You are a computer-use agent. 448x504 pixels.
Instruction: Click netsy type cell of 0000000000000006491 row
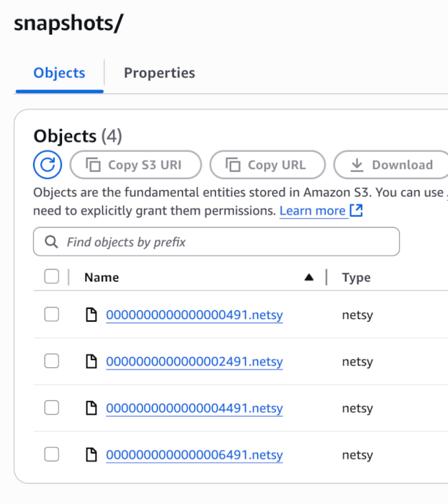coord(358,455)
